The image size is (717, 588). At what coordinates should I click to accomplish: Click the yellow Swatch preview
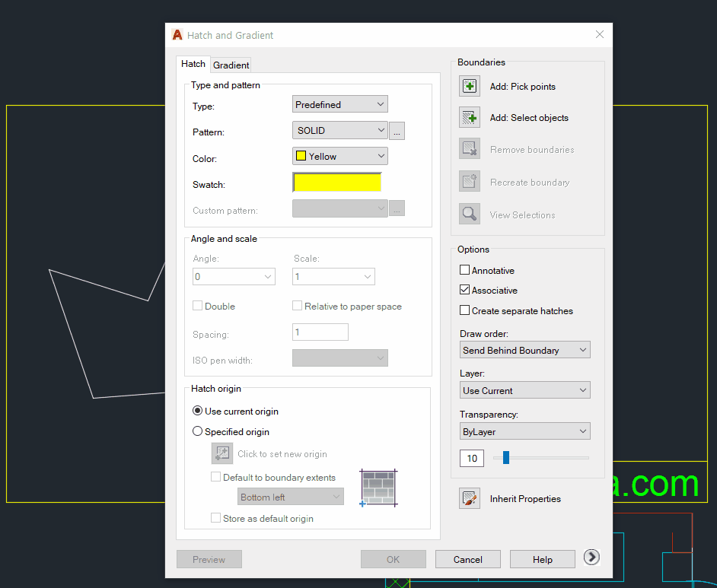click(336, 183)
